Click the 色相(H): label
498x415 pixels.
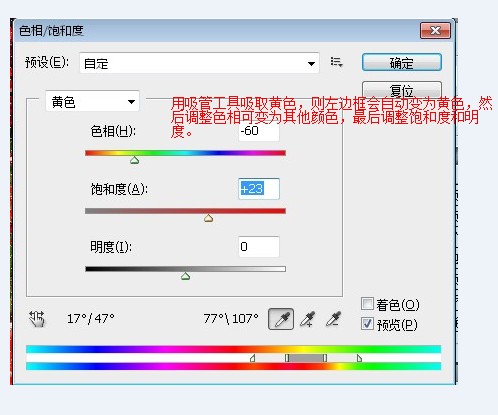click(113, 131)
